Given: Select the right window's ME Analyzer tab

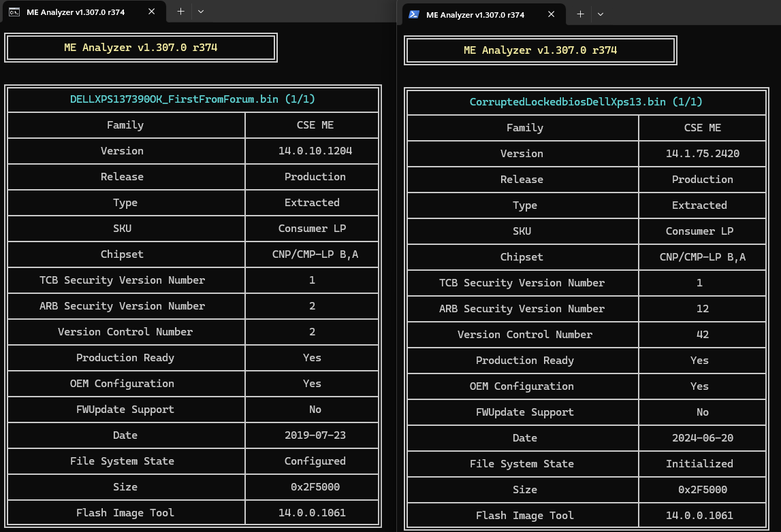Looking at the screenshot, I should click(x=483, y=14).
